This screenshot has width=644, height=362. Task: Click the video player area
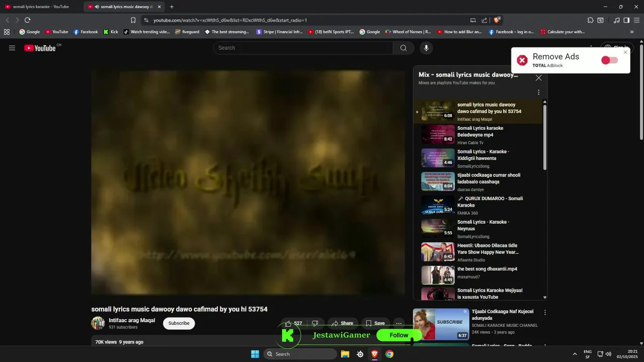click(248, 183)
